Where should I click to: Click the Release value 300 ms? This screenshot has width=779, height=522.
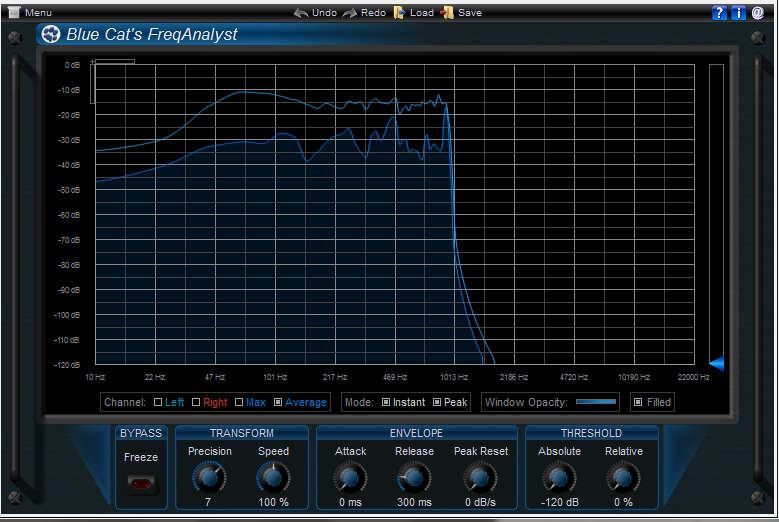pos(414,502)
